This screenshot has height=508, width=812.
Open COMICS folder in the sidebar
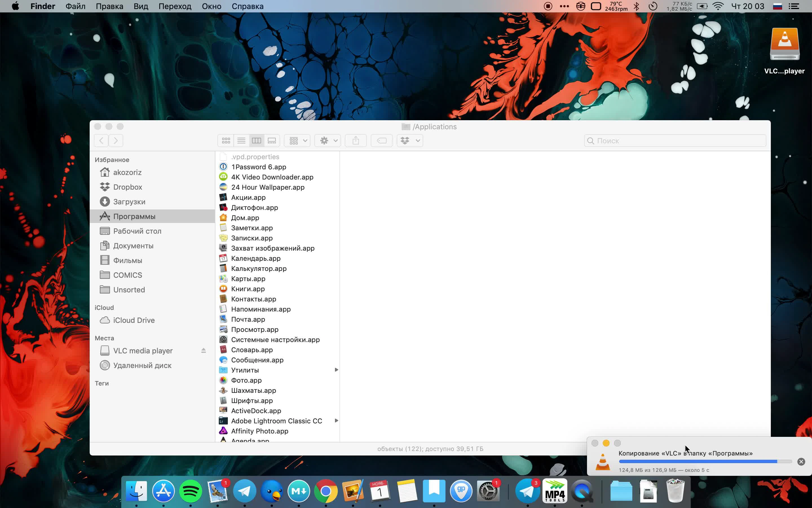(x=152, y=275)
